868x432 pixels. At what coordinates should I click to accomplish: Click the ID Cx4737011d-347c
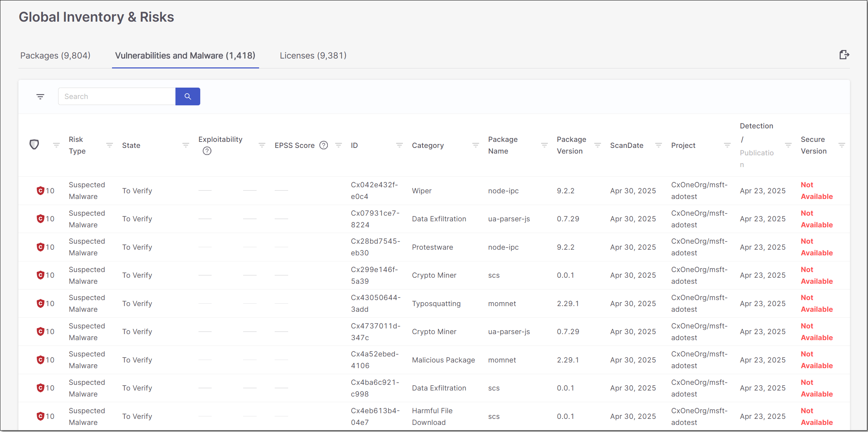pyautogui.click(x=376, y=332)
